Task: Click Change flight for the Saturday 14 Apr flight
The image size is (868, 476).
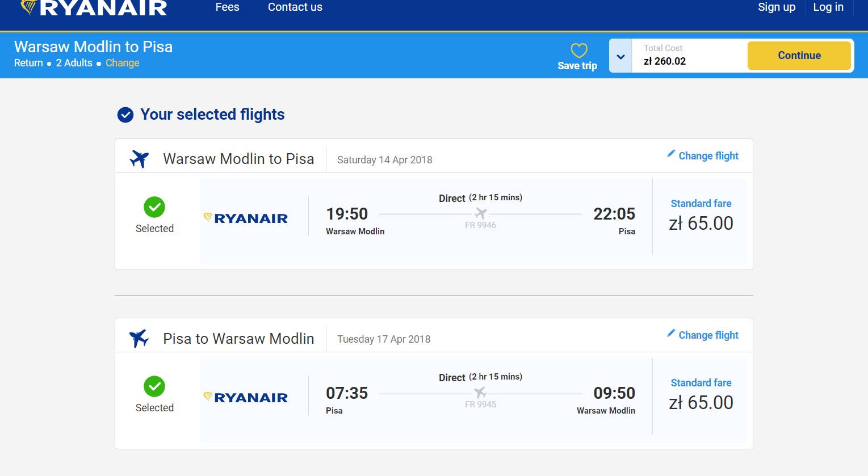Action: coord(708,156)
